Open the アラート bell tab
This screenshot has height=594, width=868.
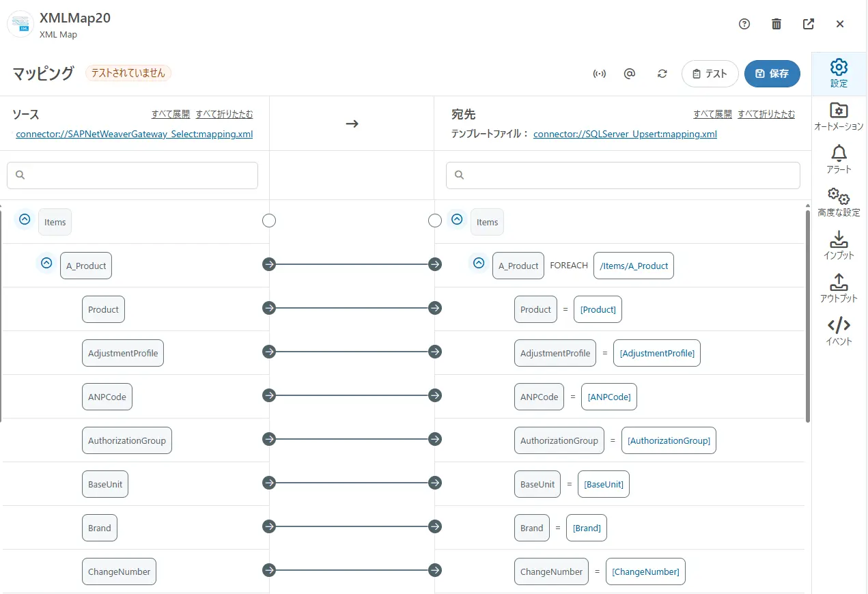pyautogui.click(x=839, y=159)
